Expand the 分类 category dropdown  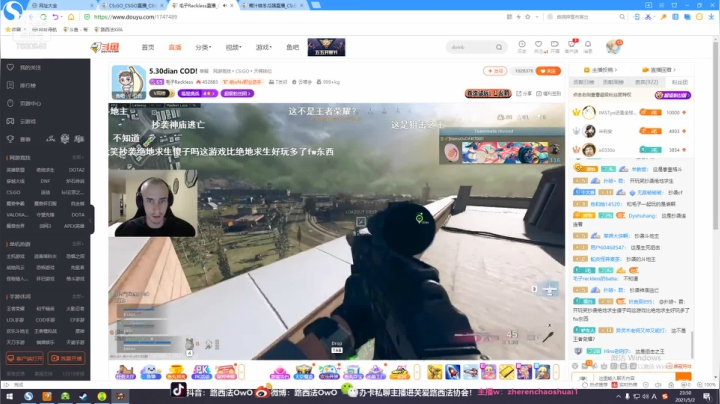(x=202, y=47)
